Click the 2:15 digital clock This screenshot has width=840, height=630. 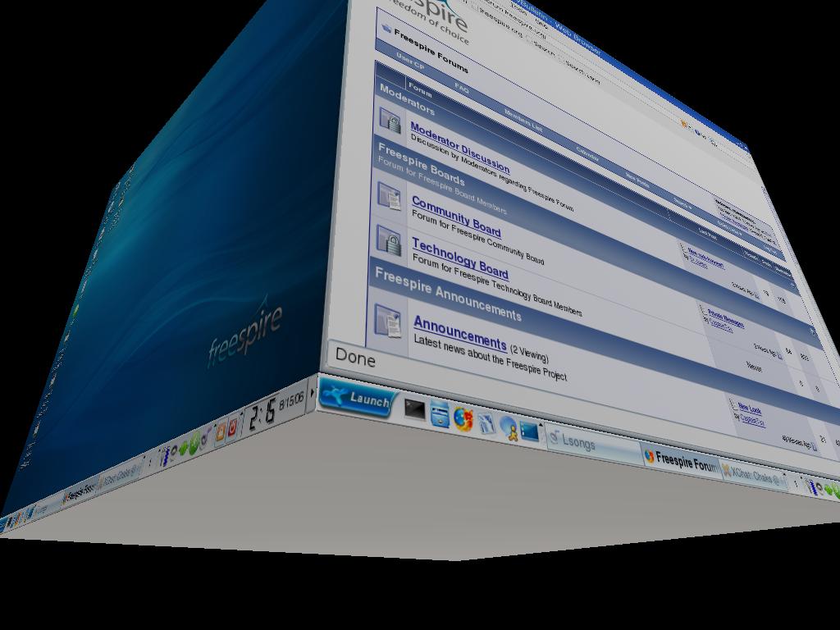[263, 416]
